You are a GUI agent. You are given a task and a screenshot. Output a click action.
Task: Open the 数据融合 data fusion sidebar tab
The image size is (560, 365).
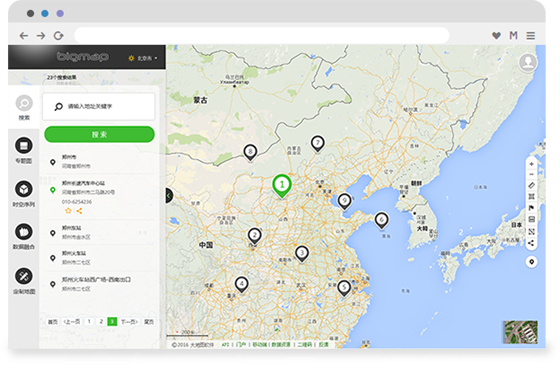pyautogui.click(x=24, y=237)
